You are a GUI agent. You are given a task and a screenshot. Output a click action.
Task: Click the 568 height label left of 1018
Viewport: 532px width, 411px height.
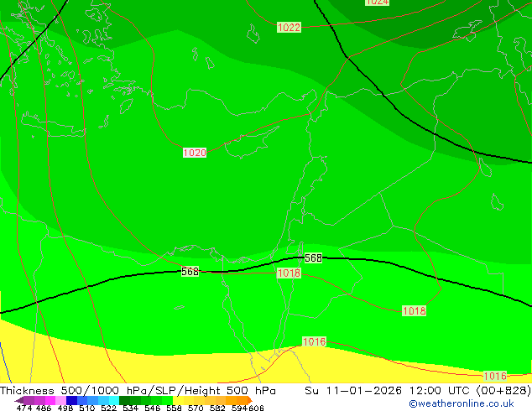pyautogui.click(x=190, y=272)
